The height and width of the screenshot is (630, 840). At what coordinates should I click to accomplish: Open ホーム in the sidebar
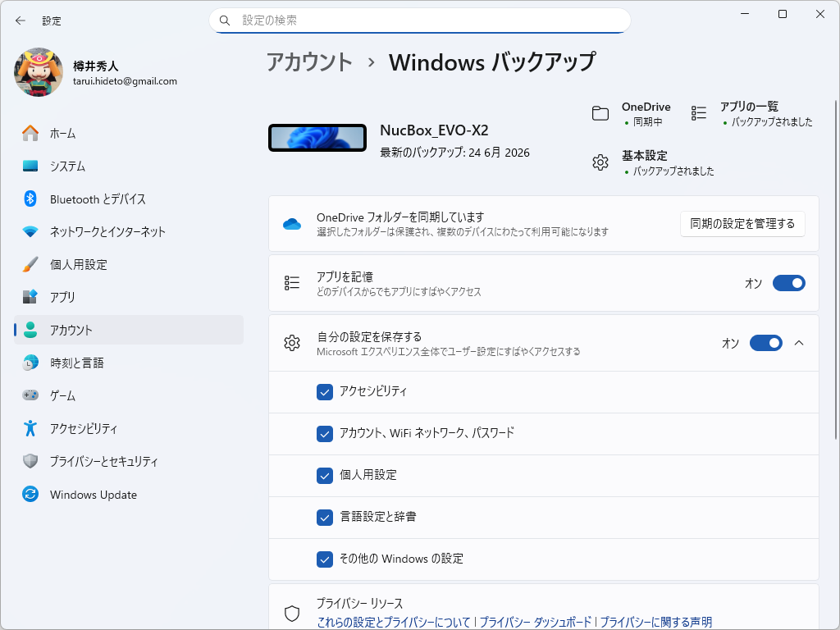pyautogui.click(x=129, y=133)
